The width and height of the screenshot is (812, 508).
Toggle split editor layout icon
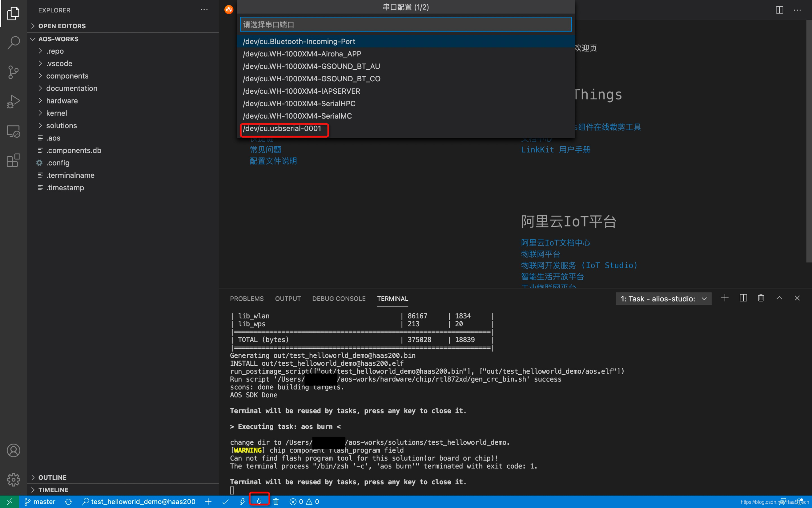pos(779,10)
